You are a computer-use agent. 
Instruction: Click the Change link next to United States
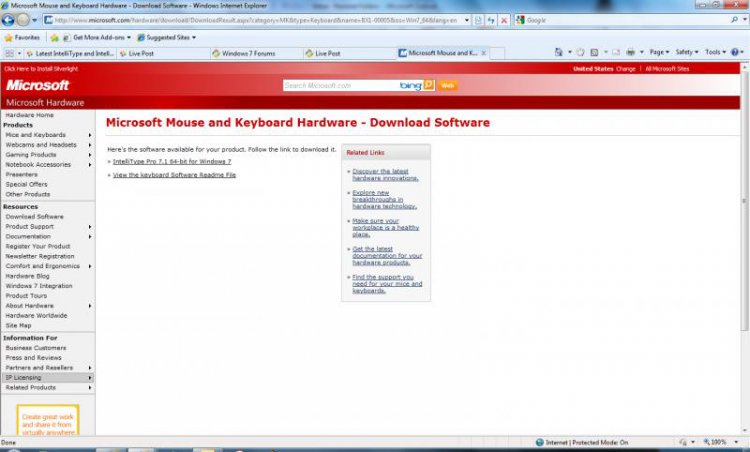pos(626,69)
